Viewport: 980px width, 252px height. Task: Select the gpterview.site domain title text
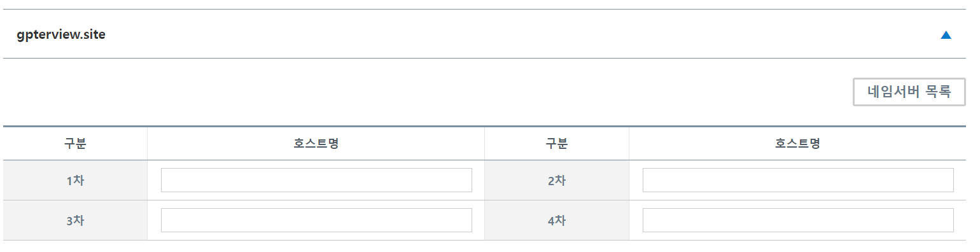pos(61,35)
